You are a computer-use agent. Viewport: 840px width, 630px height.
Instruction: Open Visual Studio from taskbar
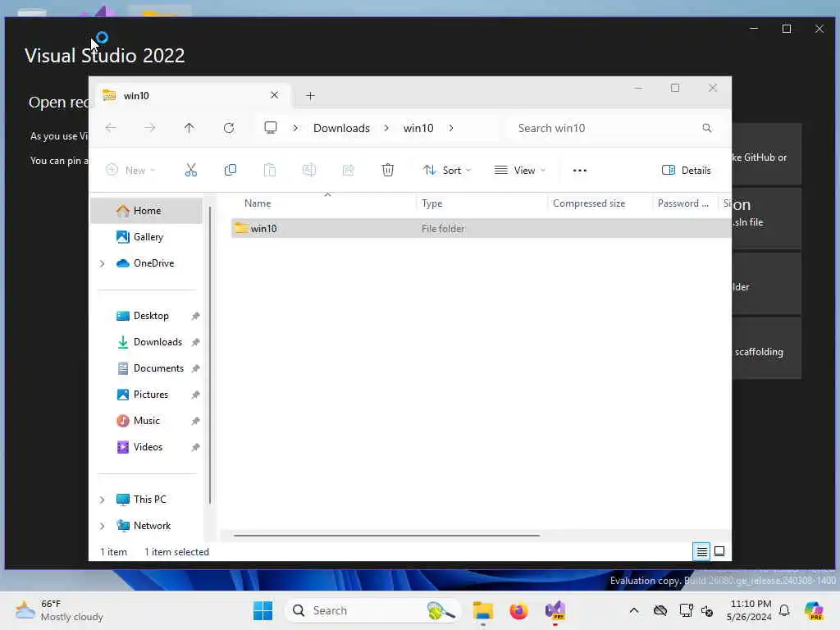(x=555, y=610)
